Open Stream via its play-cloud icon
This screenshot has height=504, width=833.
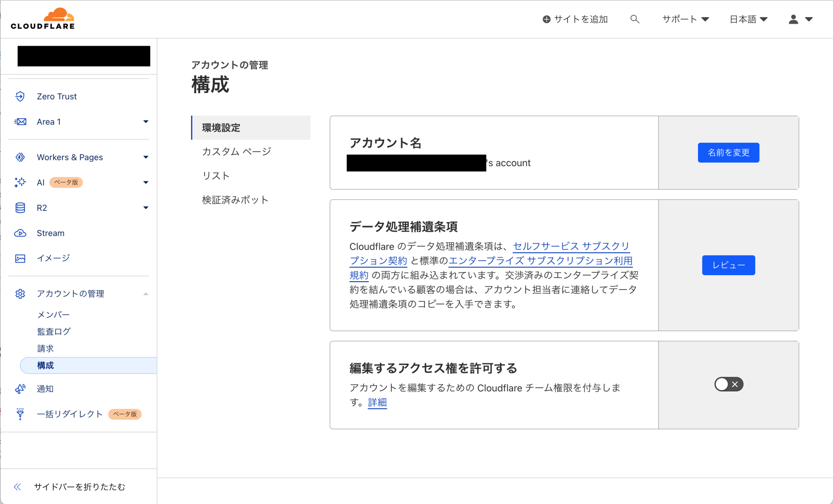coord(20,233)
